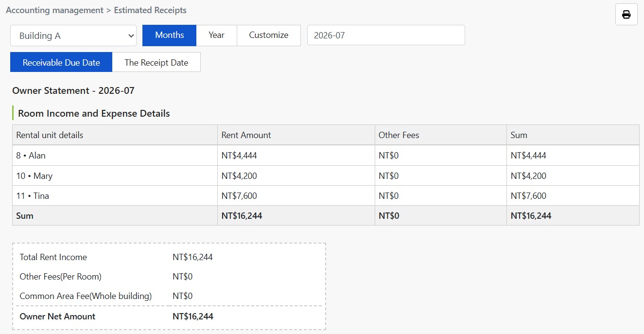Select the '10 • Mary' row cell
The height and width of the screenshot is (334, 644).
pyautogui.click(x=115, y=176)
